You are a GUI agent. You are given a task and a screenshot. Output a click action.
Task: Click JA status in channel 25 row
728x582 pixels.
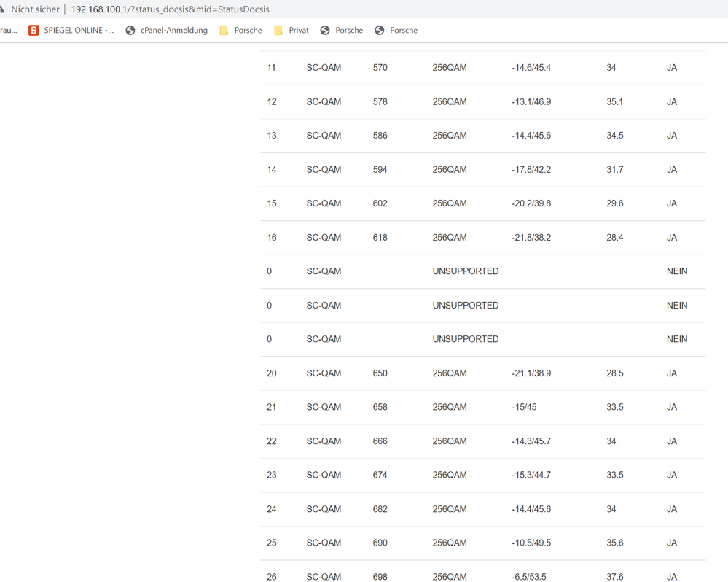click(672, 543)
